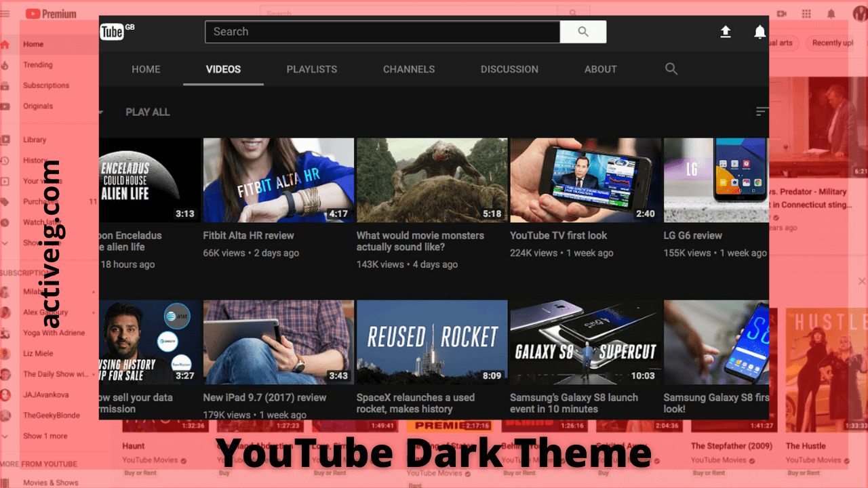Click Movies & Shows in sidebar

[51, 483]
